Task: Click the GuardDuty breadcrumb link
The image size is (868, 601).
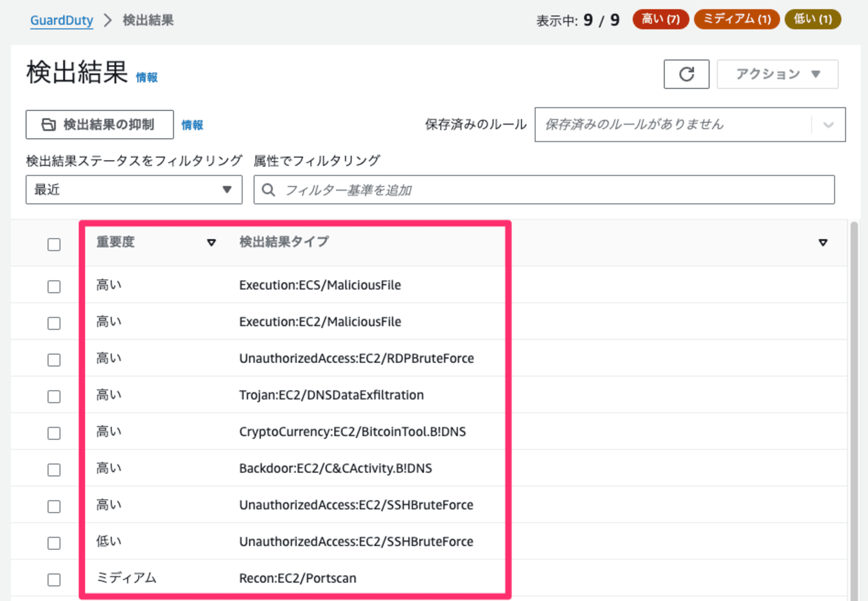Action: click(x=62, y=20)
